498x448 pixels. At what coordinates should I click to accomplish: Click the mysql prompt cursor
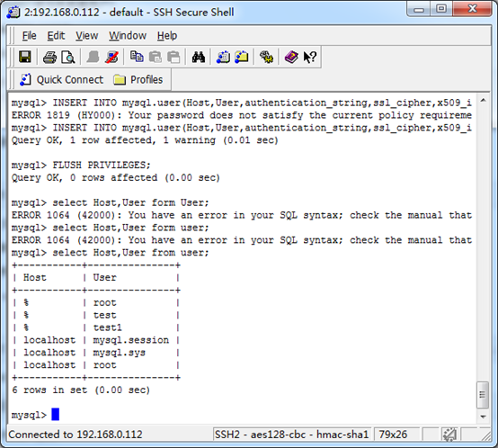pyautogui.click(x=55, y=415)
